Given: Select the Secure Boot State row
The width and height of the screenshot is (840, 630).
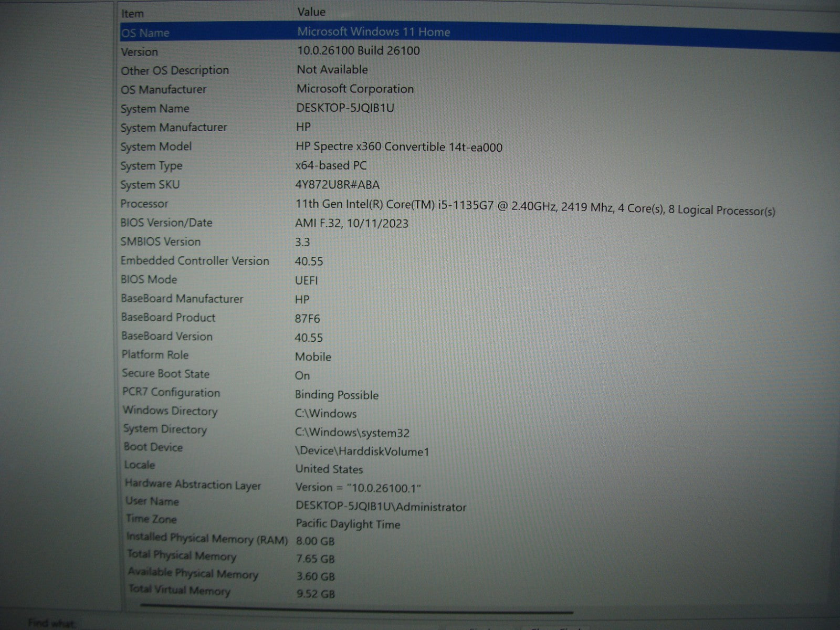Looking at the screenshot, I should [166, 374].
